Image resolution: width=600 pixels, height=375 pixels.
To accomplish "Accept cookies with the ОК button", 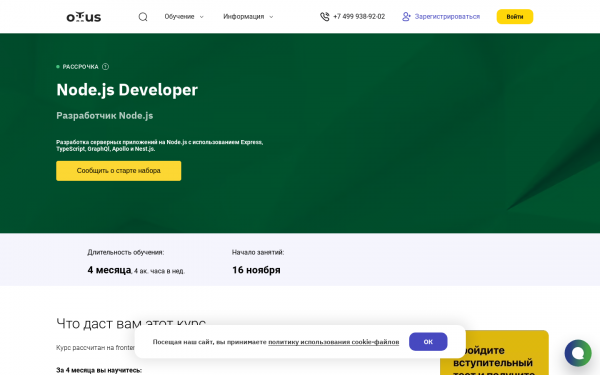I will pyautogui.click(x=428, y=342).
